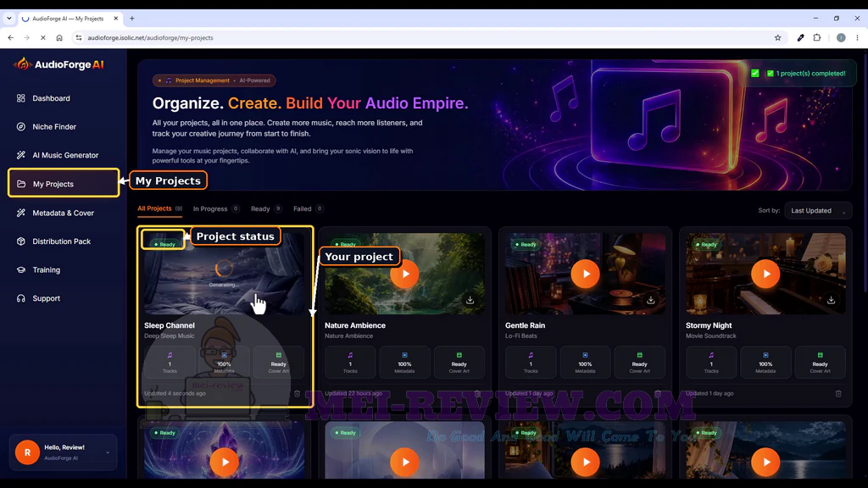Delete the Gentle Rain project

[x=658, y=393]
